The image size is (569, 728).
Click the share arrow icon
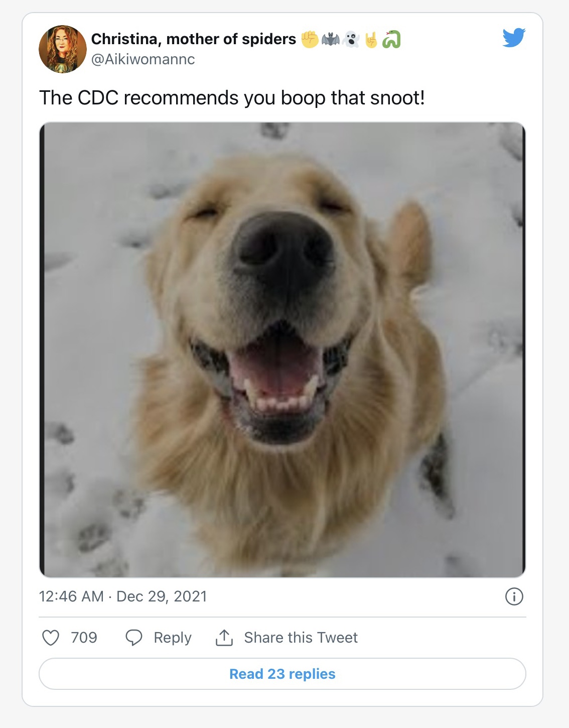click(224, 638)
